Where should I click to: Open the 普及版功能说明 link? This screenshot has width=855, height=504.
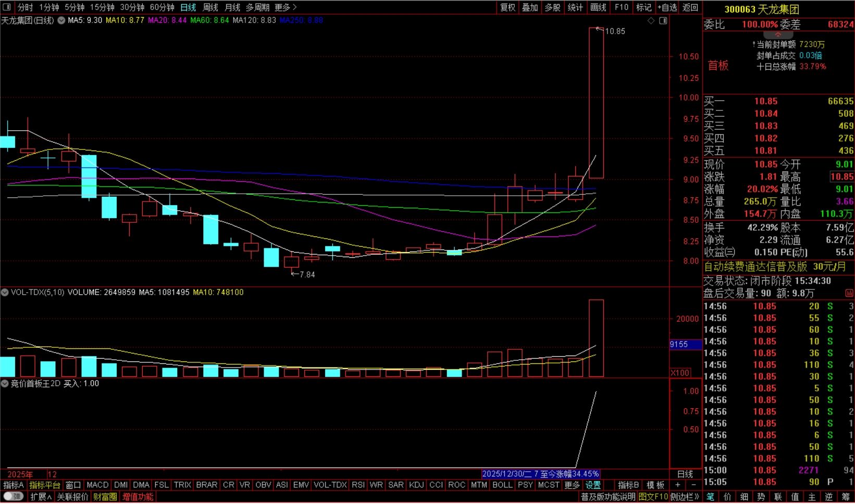click(608, 497)
